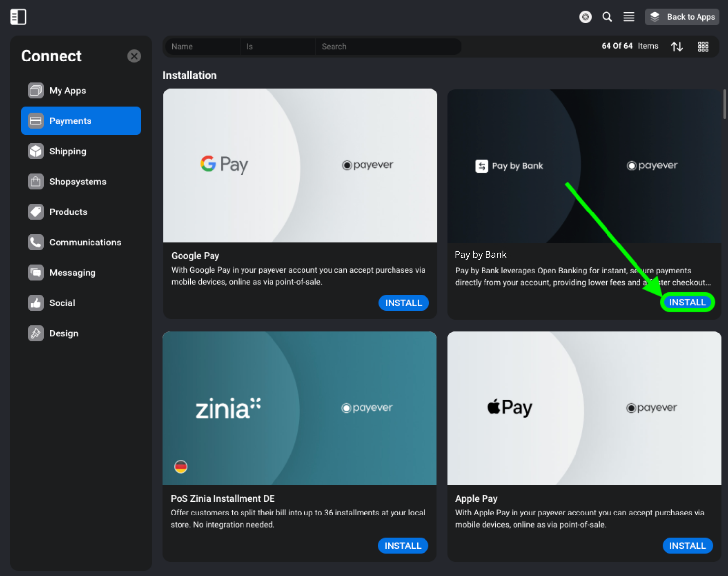Open My Apps section
728x576 pixels.
(81, 91)
